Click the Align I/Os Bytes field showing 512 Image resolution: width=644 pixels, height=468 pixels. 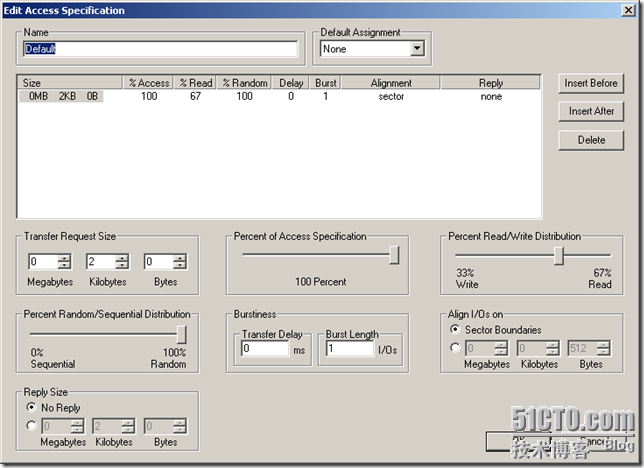pos(583,348)
